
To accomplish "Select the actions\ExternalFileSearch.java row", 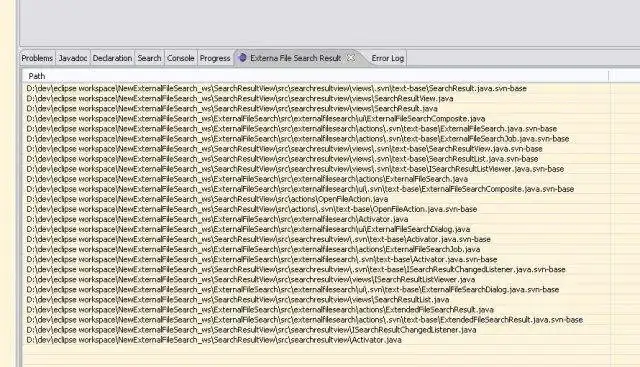I will point(315,179).
